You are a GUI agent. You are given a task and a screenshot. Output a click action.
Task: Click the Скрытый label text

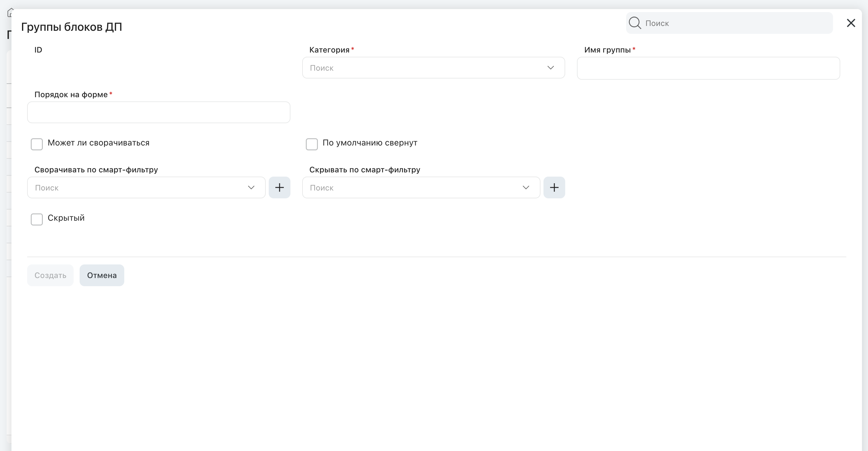[x=66, y=218]
